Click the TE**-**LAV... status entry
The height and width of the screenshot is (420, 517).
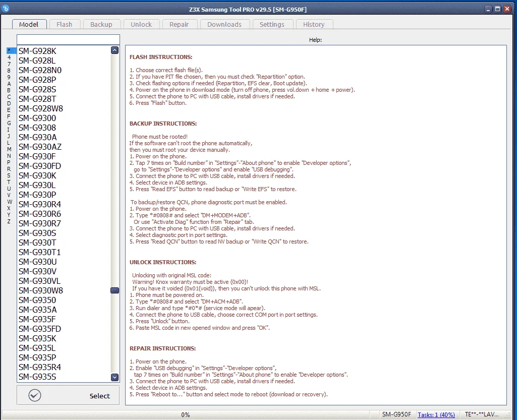click(x=482, y=414)
